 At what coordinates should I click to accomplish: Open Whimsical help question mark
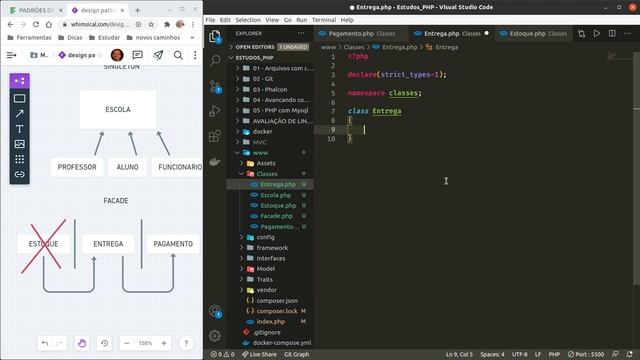tap(186, 343)
